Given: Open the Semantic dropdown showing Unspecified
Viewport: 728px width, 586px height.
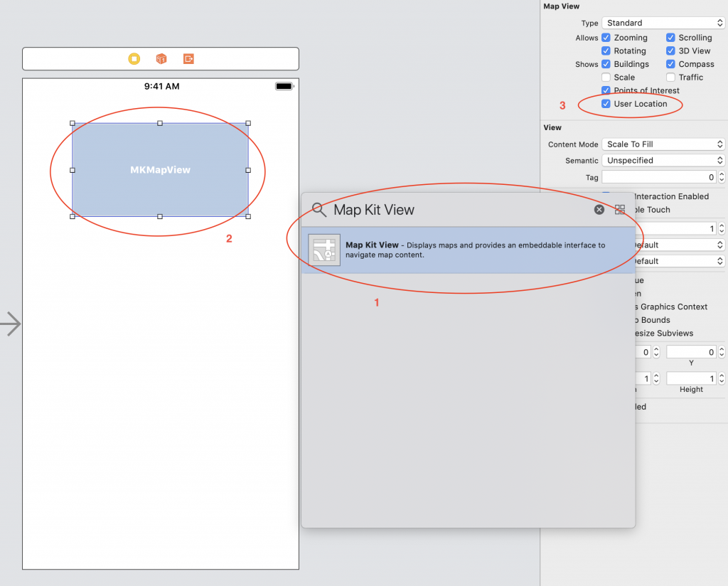Looking at the screenshot, I should click(663, 160).
